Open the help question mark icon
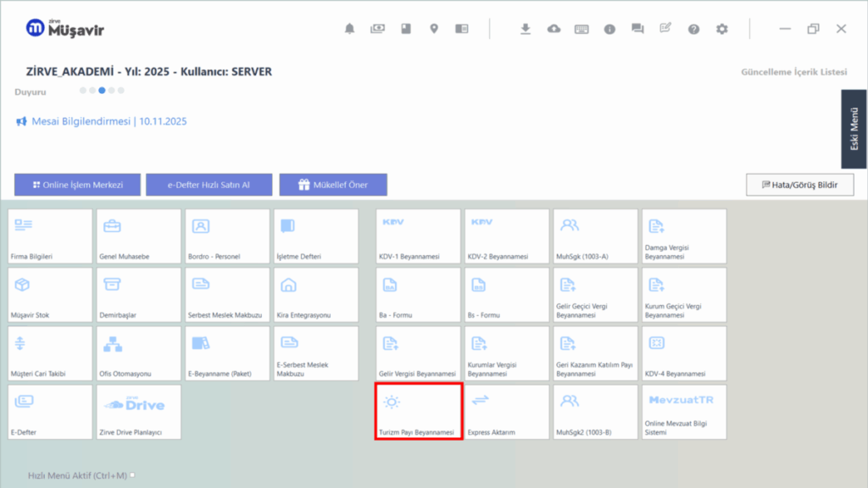868x488 pixels. 693,29
